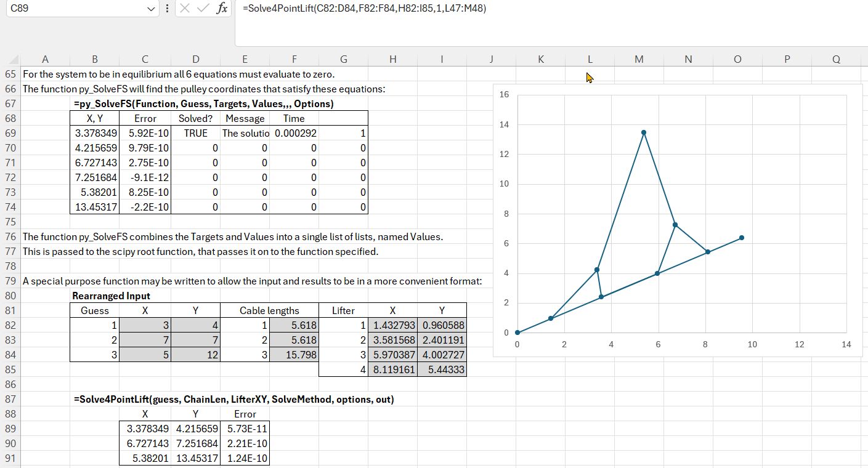Select row header 69
Screen dimensions: 868x468
[x=10, y=134]
